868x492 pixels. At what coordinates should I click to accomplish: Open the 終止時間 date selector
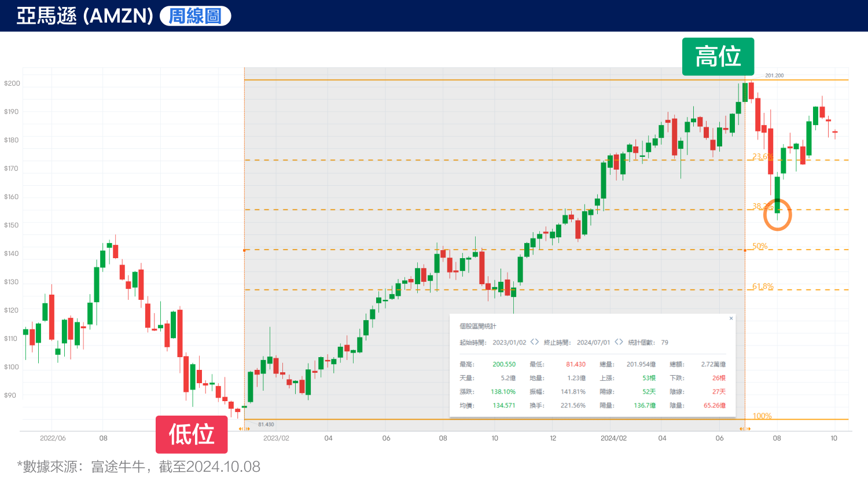click(x=593, y=343)
